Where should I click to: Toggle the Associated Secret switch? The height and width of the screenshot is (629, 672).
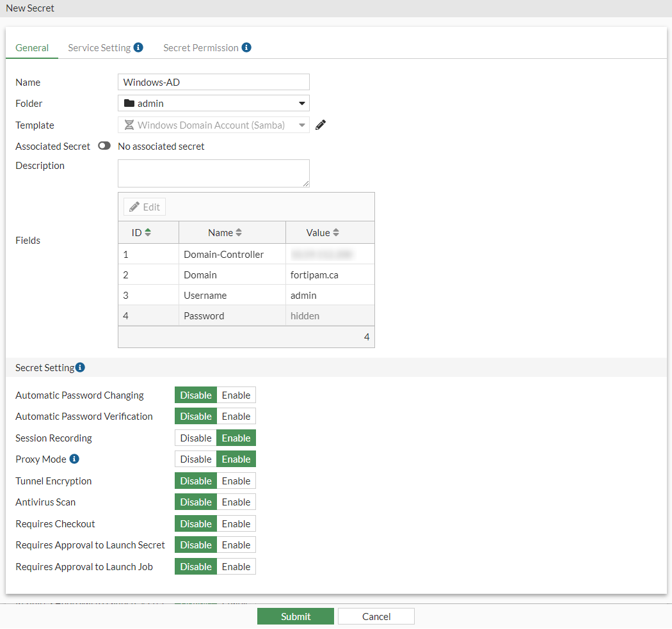point(104,146)
